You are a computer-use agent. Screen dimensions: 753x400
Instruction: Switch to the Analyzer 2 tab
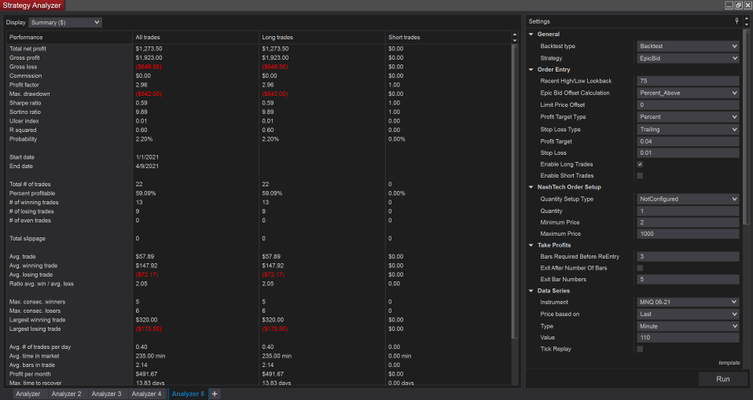(x=66, y=394)
